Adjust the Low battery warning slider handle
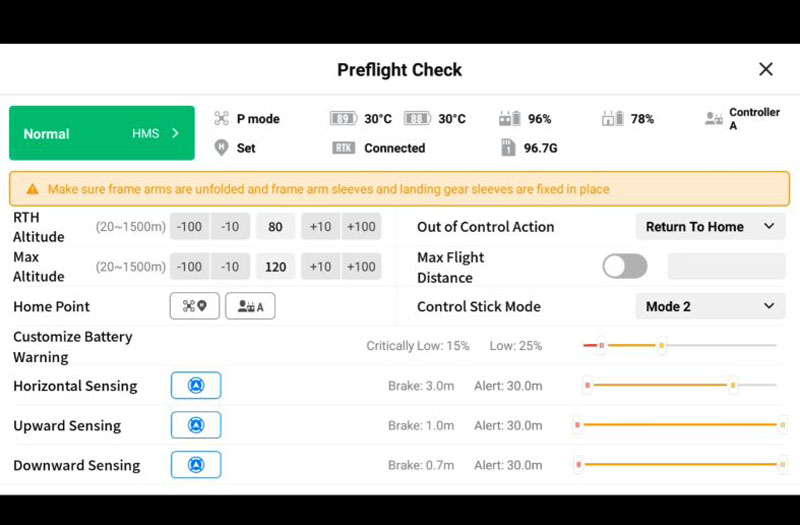This screenshot has height=525, width=800. [661, 345]
